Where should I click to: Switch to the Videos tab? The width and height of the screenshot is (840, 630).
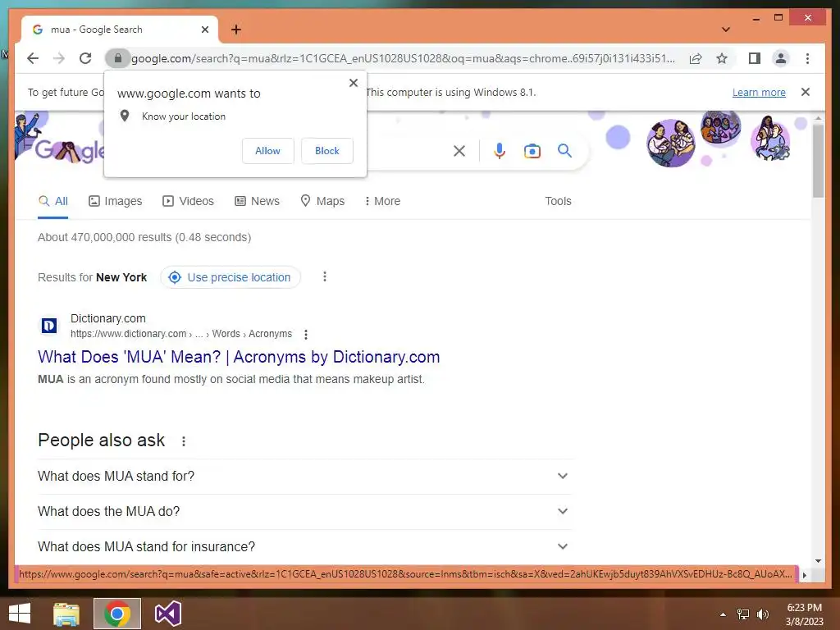click(x=188, y=202)
